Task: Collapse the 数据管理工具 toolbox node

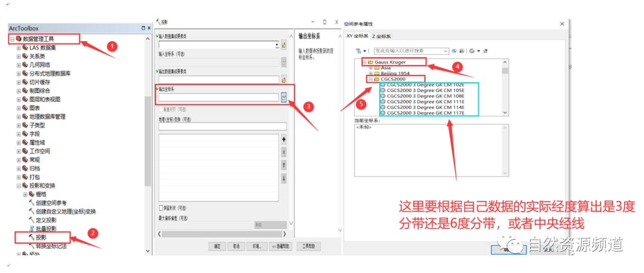Action: click(13, 39)
